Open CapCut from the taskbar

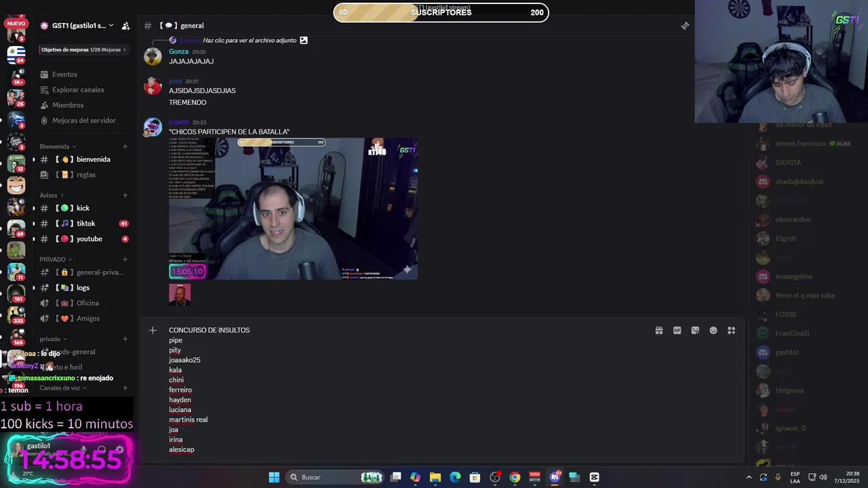[x=594, y=477]
